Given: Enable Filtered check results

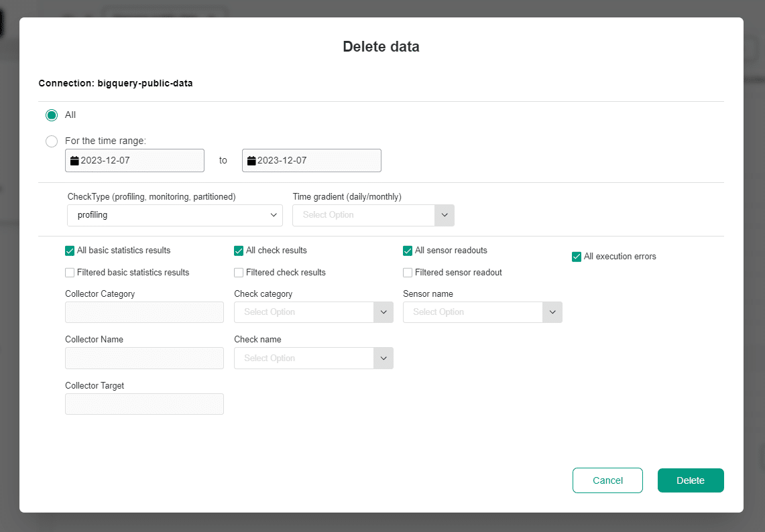Looking at the screenshot, I should pos(238,272).
